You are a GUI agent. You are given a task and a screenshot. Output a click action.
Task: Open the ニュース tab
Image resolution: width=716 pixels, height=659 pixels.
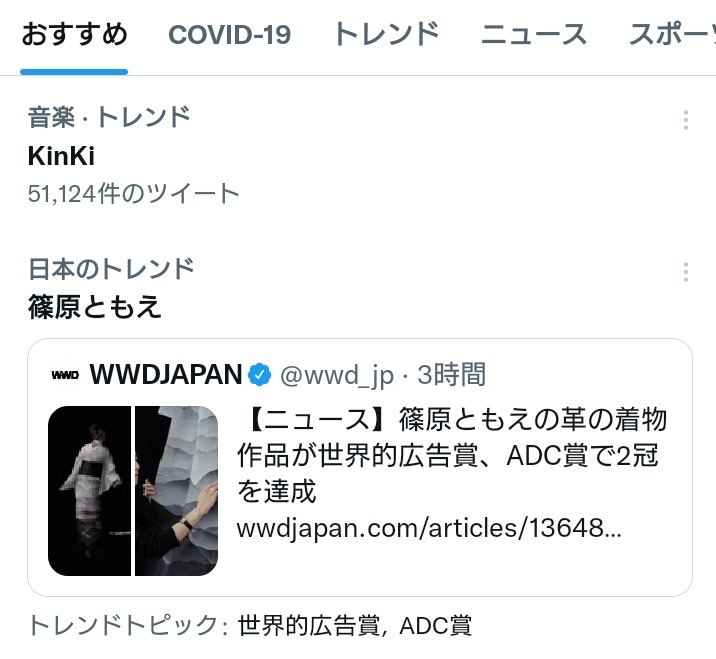(x=534, y=35)
